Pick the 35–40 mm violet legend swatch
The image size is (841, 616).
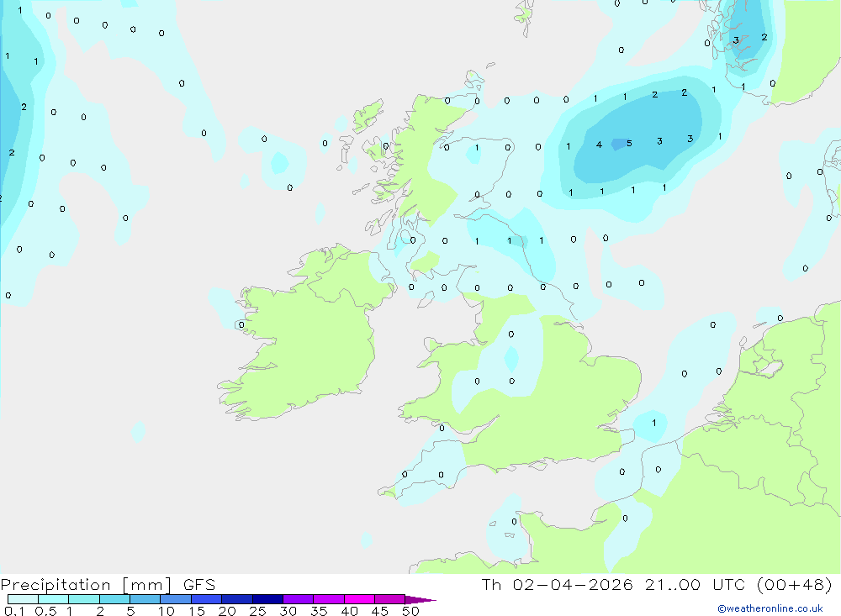tap(328, 599)
